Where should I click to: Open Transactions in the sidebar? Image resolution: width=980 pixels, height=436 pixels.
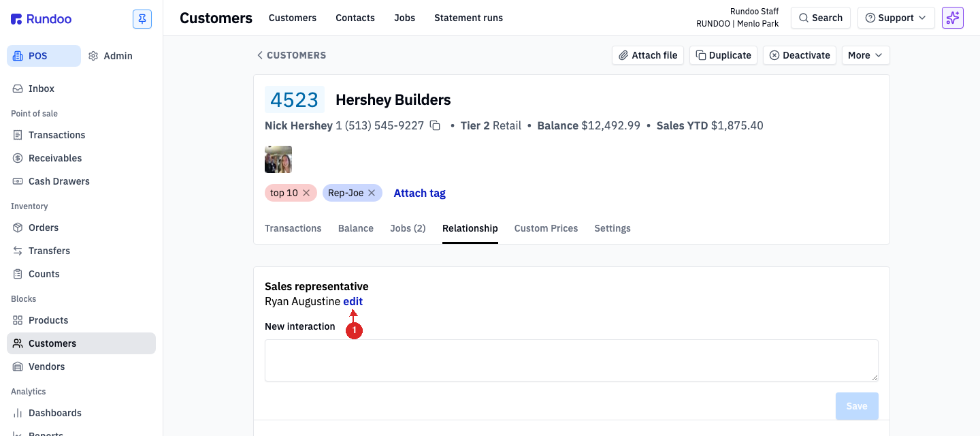(x=81, y=135)
